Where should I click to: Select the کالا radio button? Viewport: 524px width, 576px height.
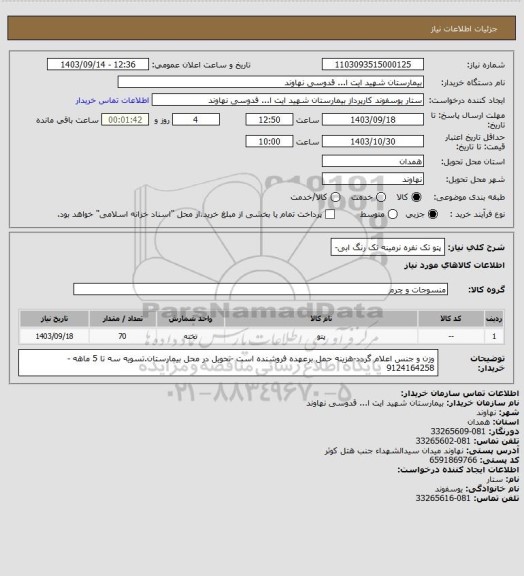tap(416, 197)
